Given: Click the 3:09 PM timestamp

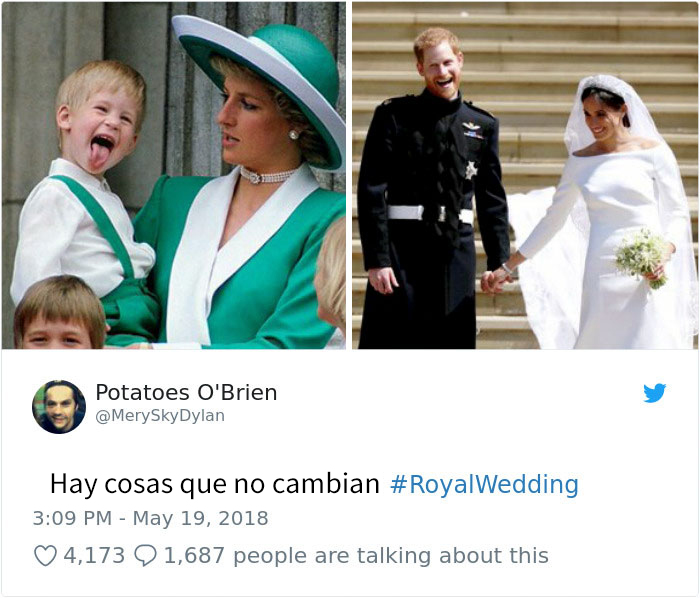Looking at the screenshot, I should [72, 519].
